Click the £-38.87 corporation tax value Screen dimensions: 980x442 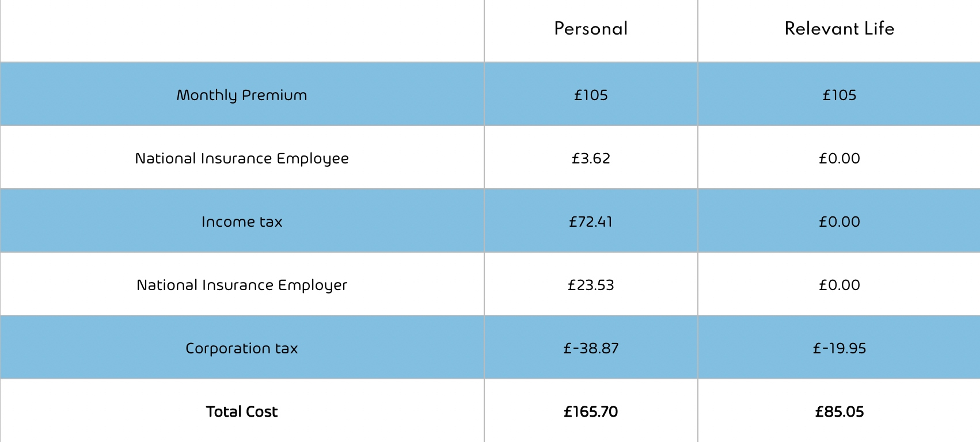point(591,348)
